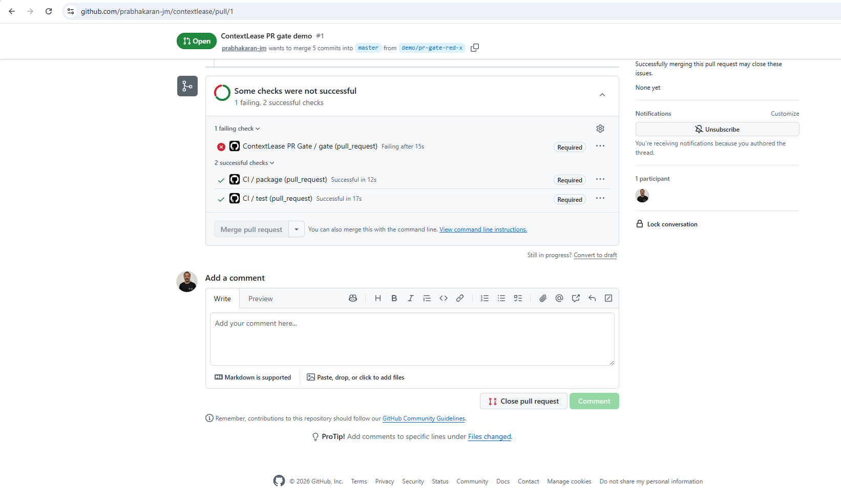
Task: Open the footer Docs link
Action: click(502, 481)
